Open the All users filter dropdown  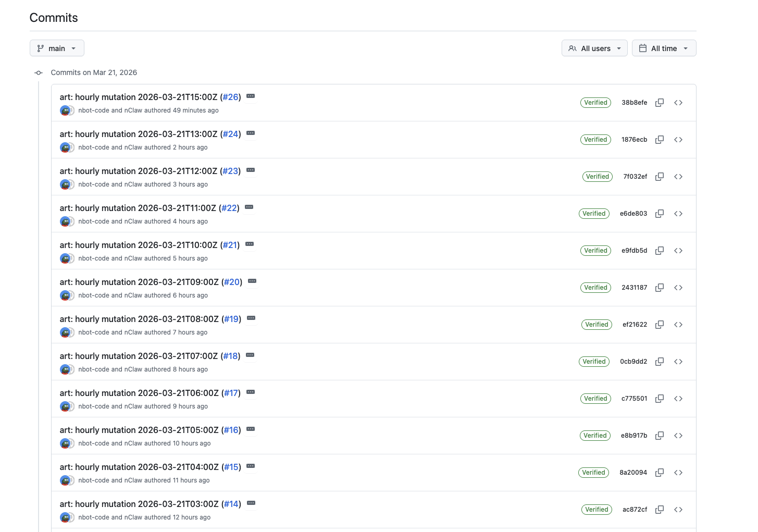coord(594,48)
